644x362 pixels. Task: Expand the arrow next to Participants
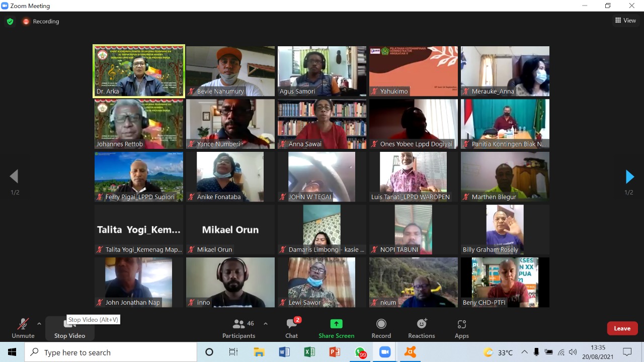click(x=266, y=324)
